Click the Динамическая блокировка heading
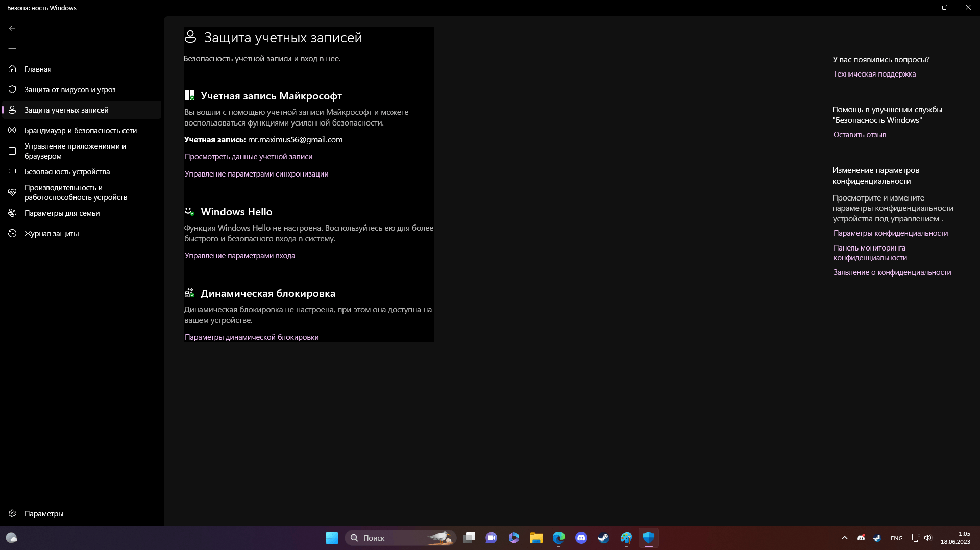 [268, 293]
